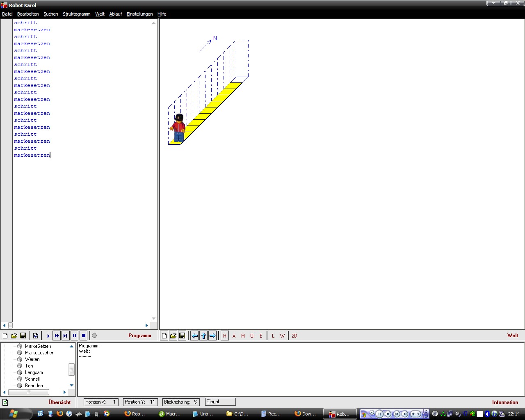The image size is (525, 420).
Task: Click the W world toolbar button
Action: pos(282,336)
